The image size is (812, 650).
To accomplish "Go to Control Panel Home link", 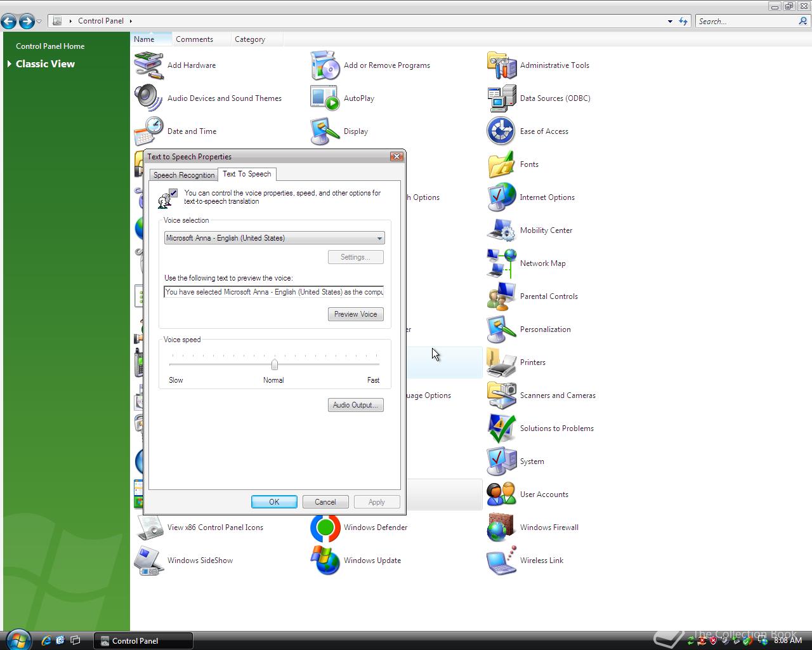I will tap(50, 46).
